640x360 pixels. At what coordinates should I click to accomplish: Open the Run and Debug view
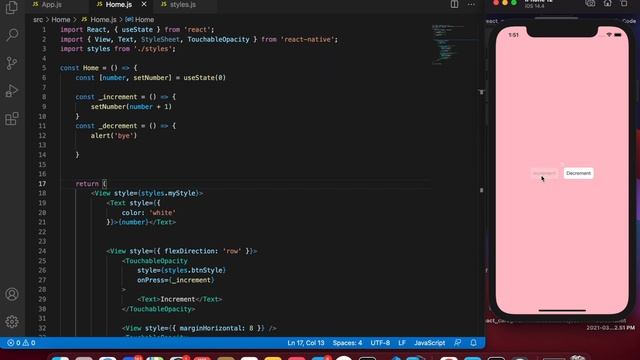pos(12,91)
